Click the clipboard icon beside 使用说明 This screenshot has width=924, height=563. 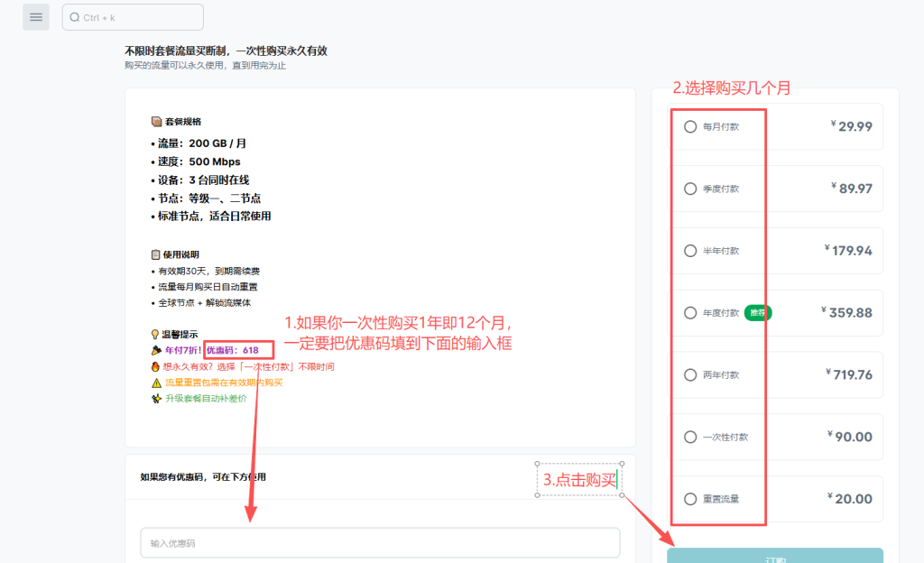[156, 254]
